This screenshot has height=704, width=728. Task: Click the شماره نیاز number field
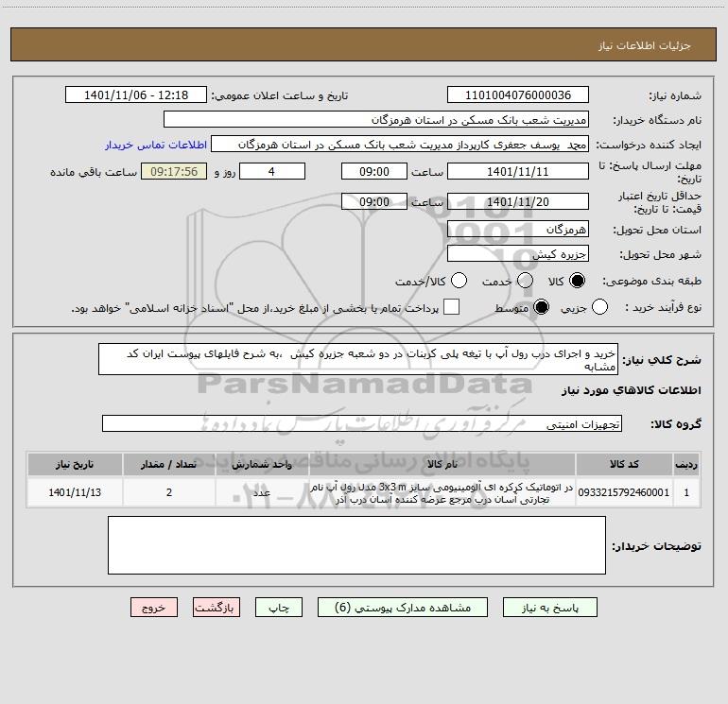[518, 95]
